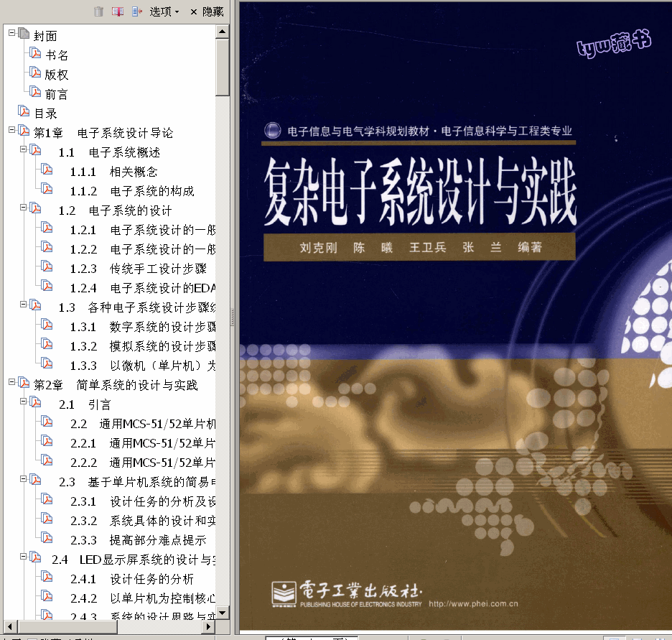This screenshot has width=672, height=640.
Task: Click the PDF icon beside 目录
Action: coord(24,111)
